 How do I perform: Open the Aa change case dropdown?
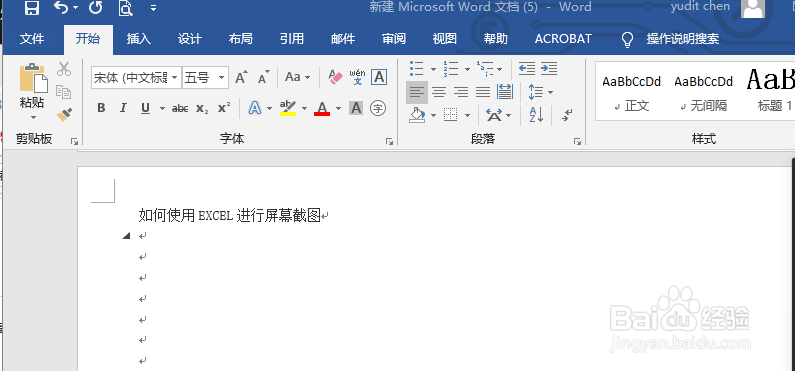click(x=297, y=77)
